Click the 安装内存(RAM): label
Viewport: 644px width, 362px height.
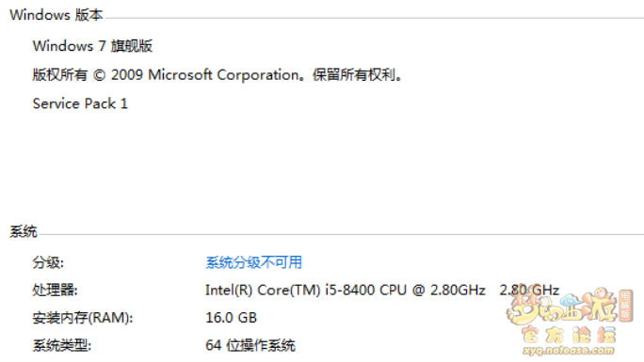point(83,318)
